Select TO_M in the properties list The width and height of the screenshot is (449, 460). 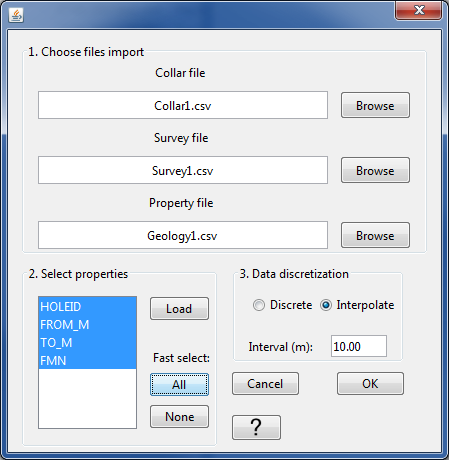tap(88, 342)
